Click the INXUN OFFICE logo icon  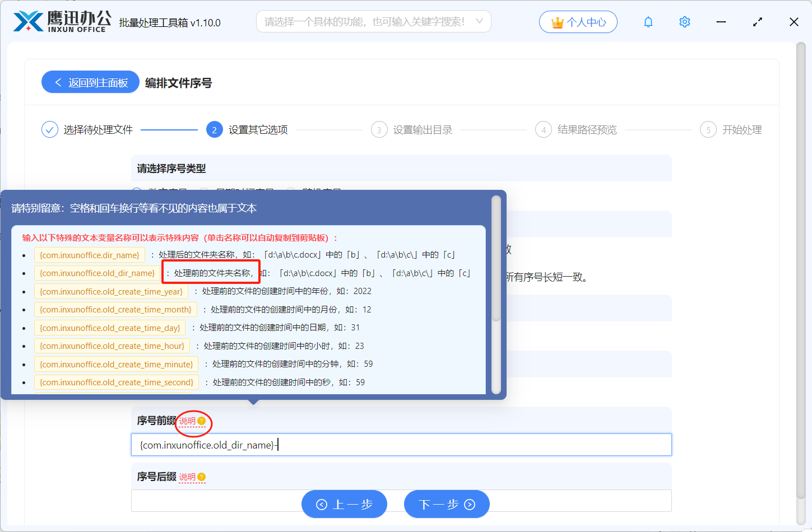pyautogui.click(x=29, y=21)
